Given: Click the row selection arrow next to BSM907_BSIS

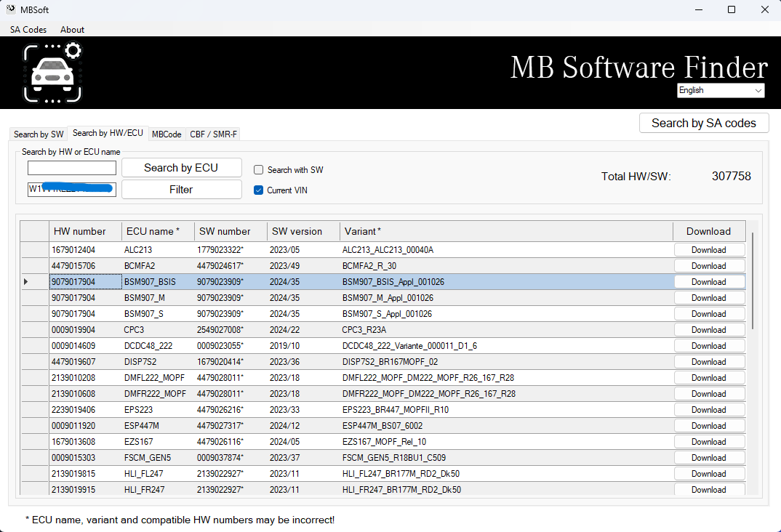Looking at the screenshot, I should (25, 281).
